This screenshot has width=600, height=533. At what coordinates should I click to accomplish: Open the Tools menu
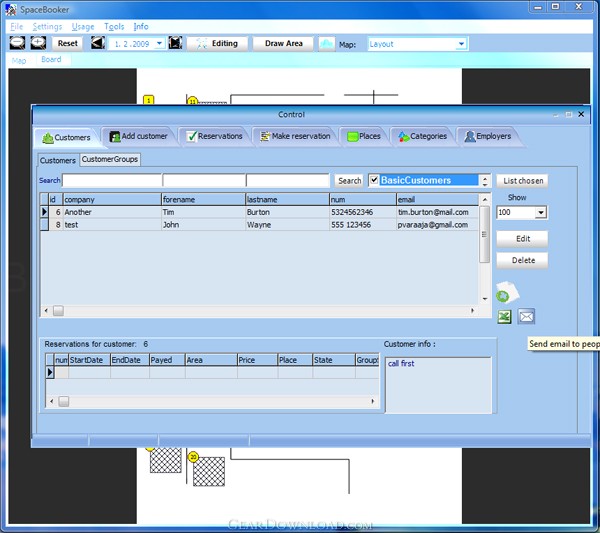click(114, 26)
